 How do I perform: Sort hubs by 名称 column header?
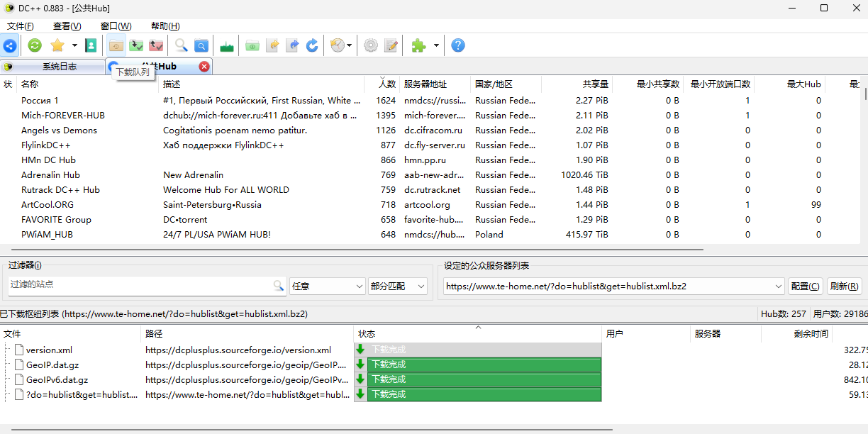pyautogui.click(x=88, y=84)
